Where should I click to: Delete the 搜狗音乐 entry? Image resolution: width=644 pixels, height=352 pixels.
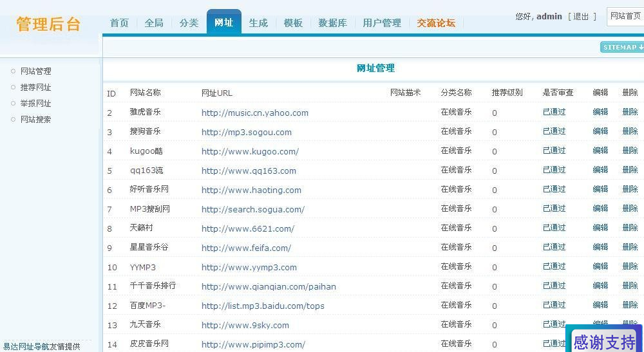(630, 131)
